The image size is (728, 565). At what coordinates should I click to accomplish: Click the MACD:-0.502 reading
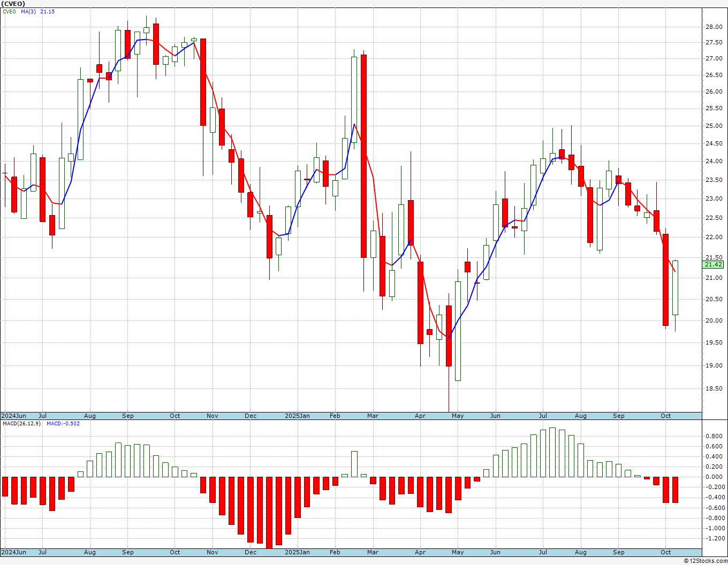(x=63, y=423)
